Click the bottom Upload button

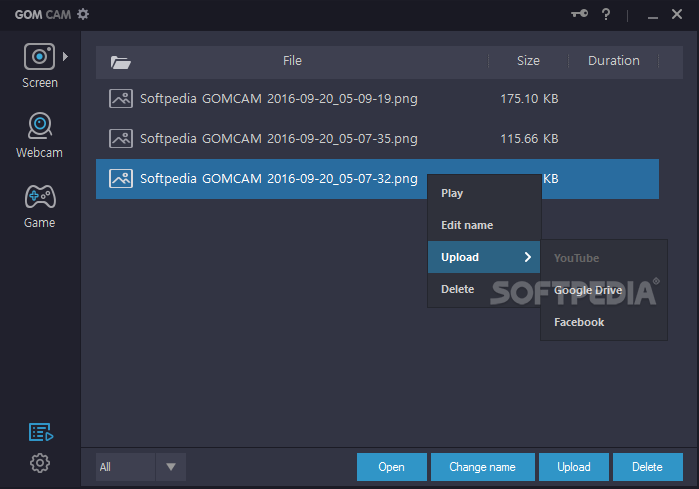tap(574, 467)
